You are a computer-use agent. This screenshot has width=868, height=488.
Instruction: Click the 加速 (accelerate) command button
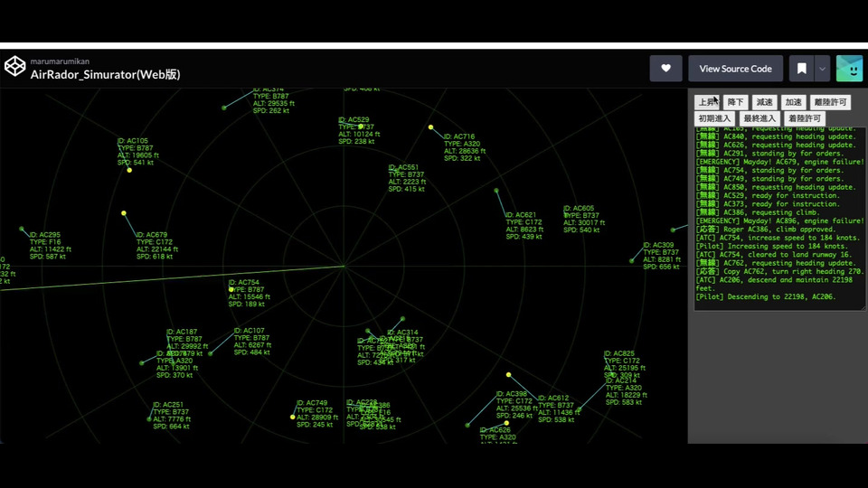pos(793,102)
